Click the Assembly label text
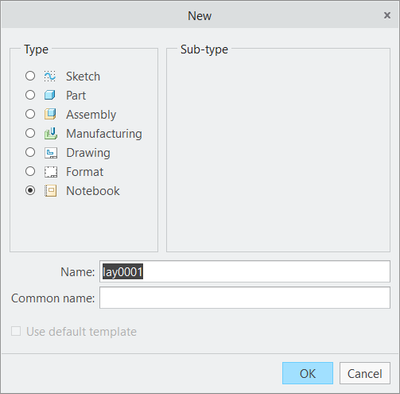400x394 pixels. click(91, 114)
